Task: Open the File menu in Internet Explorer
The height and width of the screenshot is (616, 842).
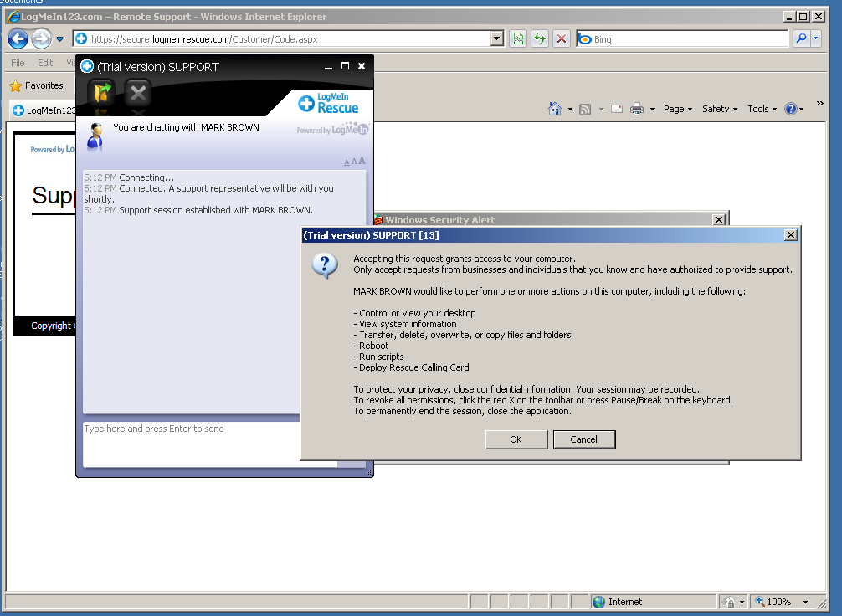Action: coord(18,63)
